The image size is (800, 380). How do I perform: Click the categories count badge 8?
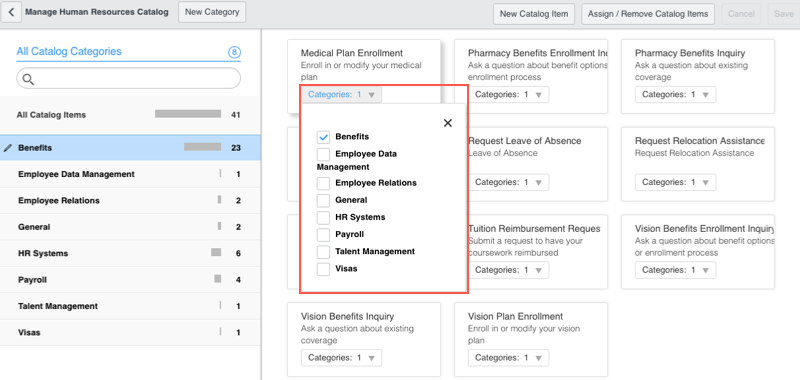[234, 52]
